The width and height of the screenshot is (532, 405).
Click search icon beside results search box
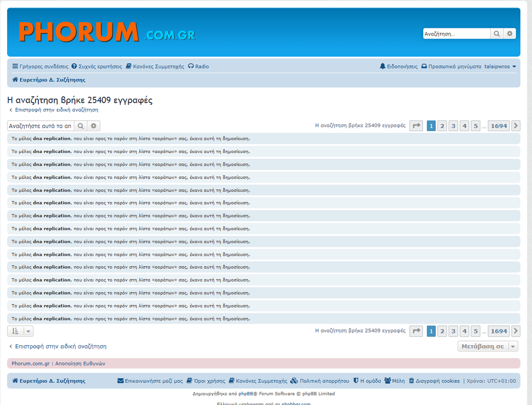[x=81, y=126]
